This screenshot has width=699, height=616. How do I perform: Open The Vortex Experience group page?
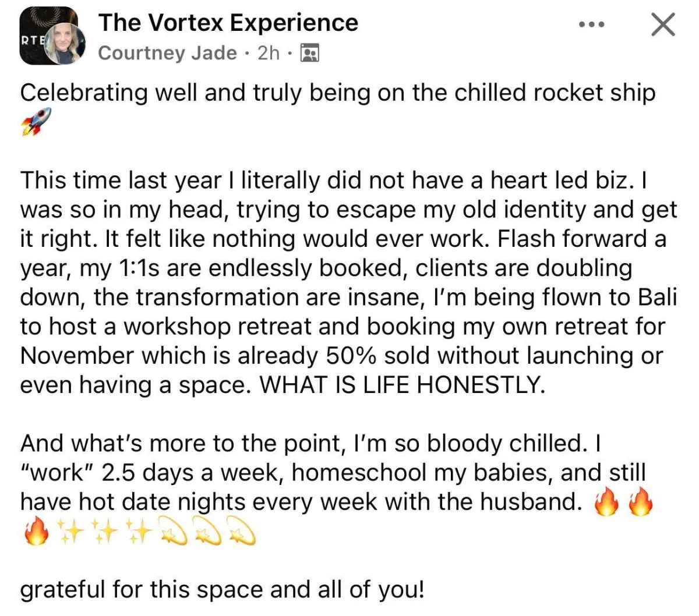tap(228, 23)
